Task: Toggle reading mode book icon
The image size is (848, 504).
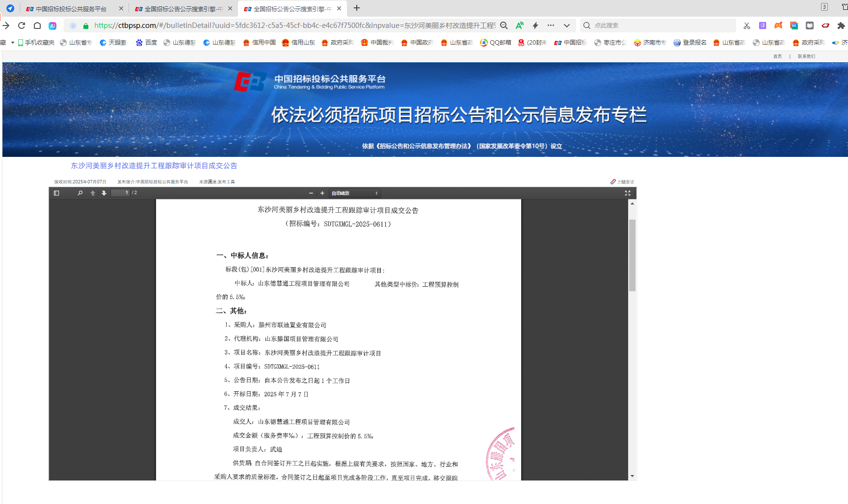Action: 810,25
